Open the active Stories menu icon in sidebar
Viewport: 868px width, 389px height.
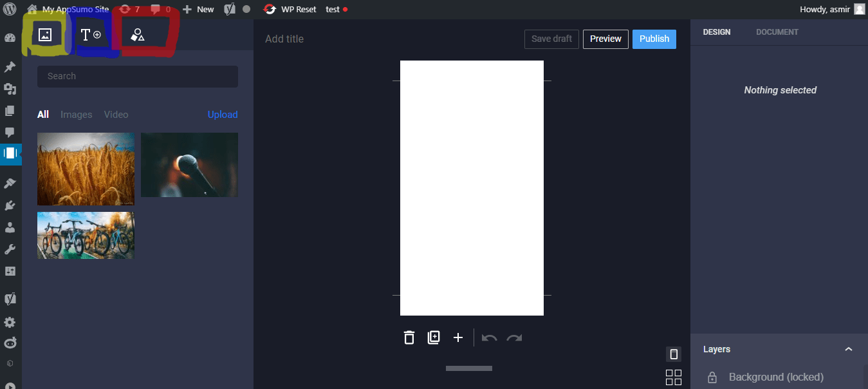tap(10, 153)
